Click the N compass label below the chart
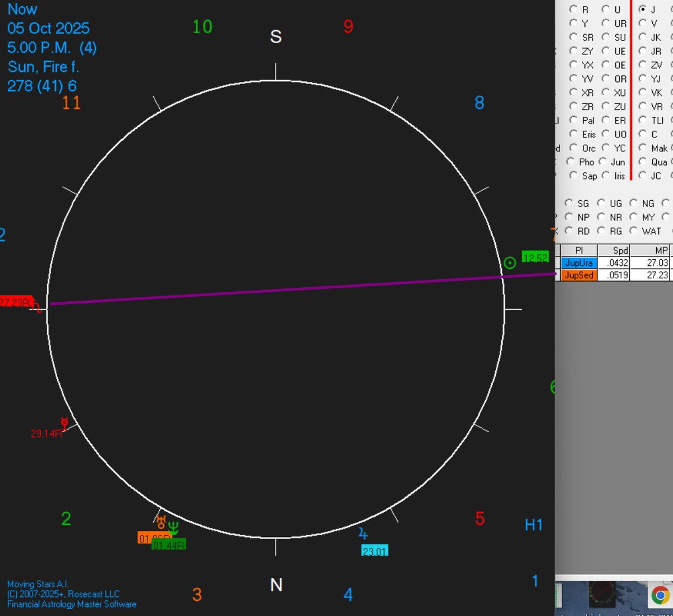Viewport: 673px width, 616px height. click(x=276, y=585)
